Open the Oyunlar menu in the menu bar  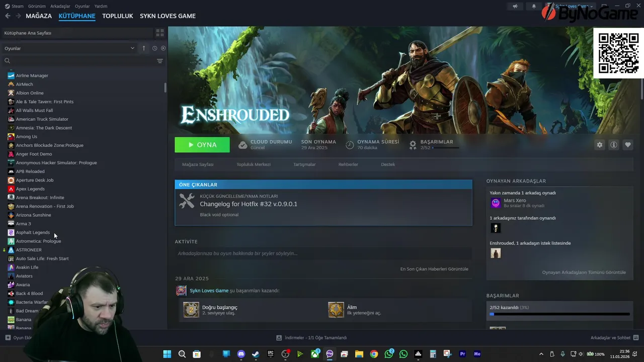tap(82, 6)
